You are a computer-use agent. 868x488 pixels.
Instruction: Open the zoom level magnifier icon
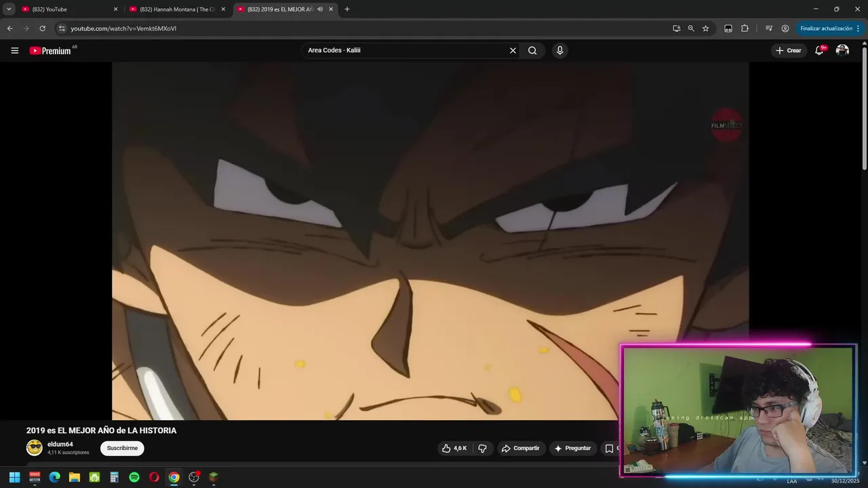(691, 28)
